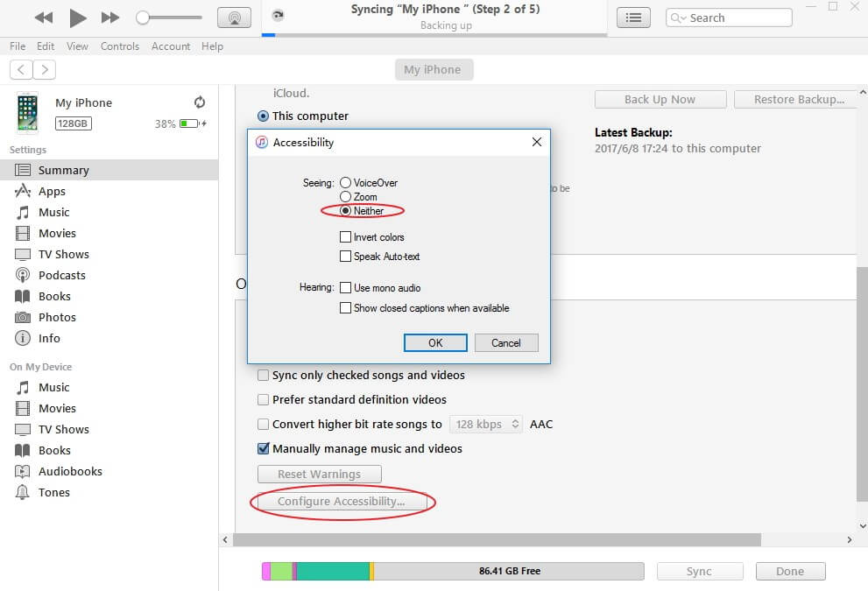868x591 pixels.
Task: Check Convert higher bit rate songs
Action: coord(264,425)
